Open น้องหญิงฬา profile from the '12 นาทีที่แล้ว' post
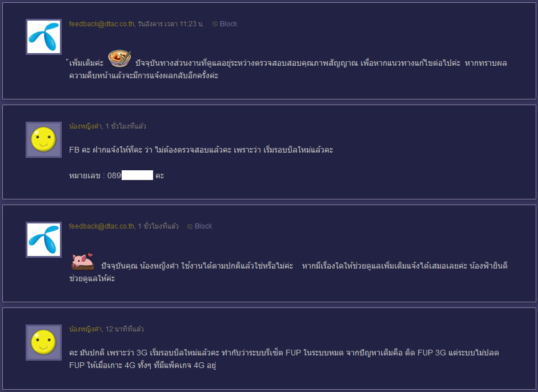The height and width of the screenshot is (392, 538). tap(86, 329)
